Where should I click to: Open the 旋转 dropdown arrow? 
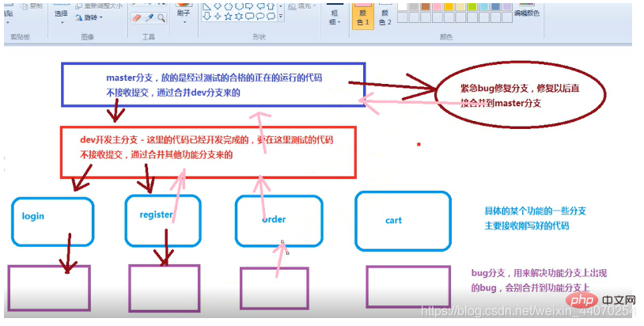click(101, 17)
